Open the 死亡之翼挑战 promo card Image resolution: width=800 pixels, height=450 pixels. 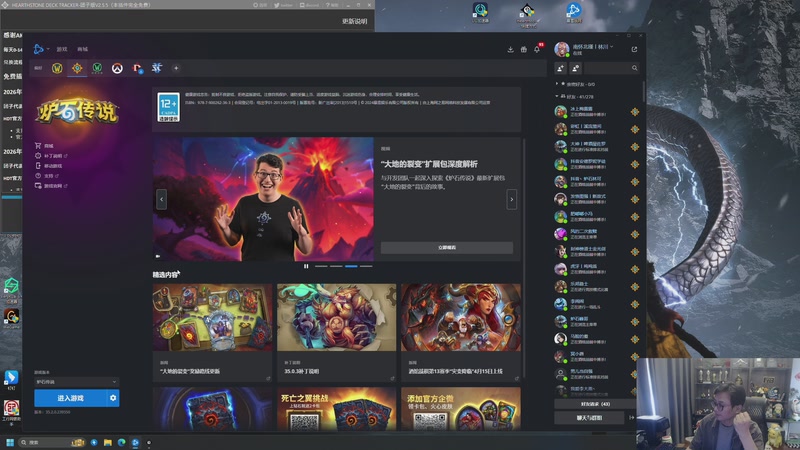(x=336, y=409)
